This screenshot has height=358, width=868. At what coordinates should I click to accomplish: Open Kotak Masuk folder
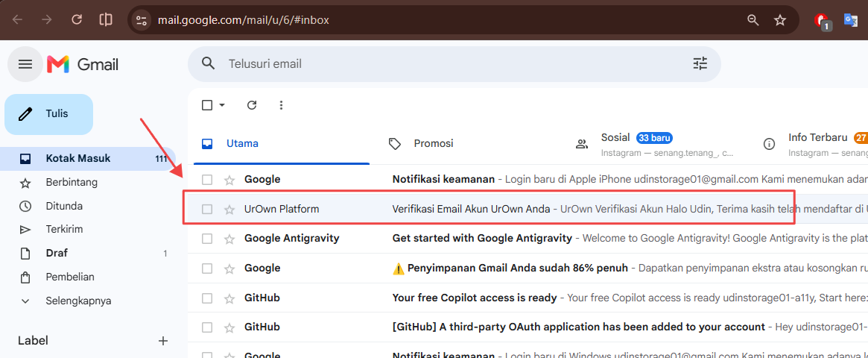coord(87,159)
